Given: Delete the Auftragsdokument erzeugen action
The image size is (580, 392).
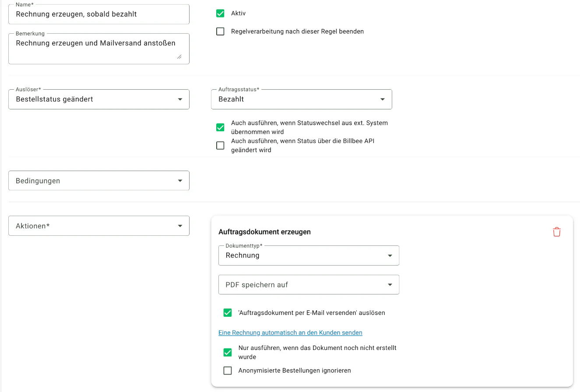Looking at the screenshot, I should (556, 232).
